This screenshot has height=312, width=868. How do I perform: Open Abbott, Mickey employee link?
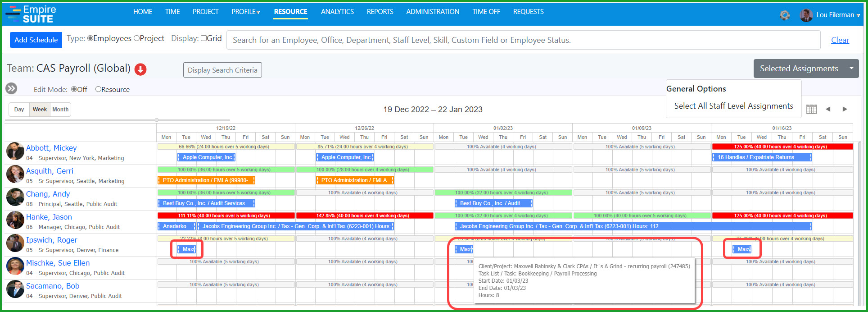[x=51, y=148]
